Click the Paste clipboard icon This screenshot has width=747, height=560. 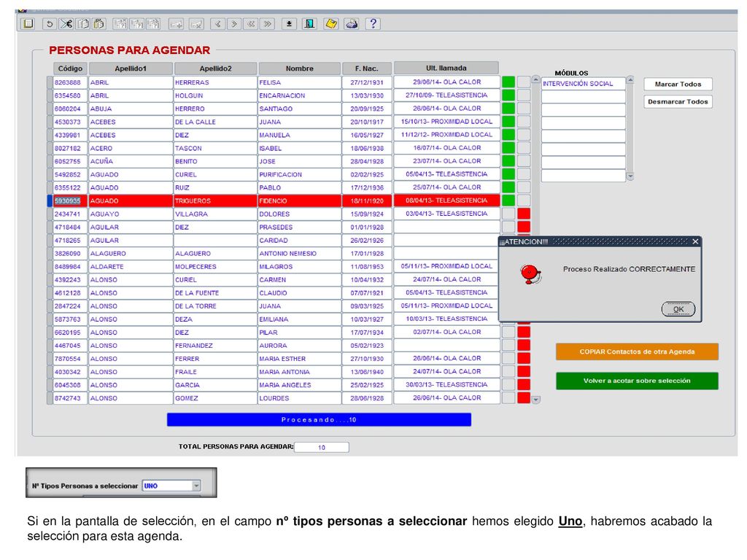click(x=99, y=23)
